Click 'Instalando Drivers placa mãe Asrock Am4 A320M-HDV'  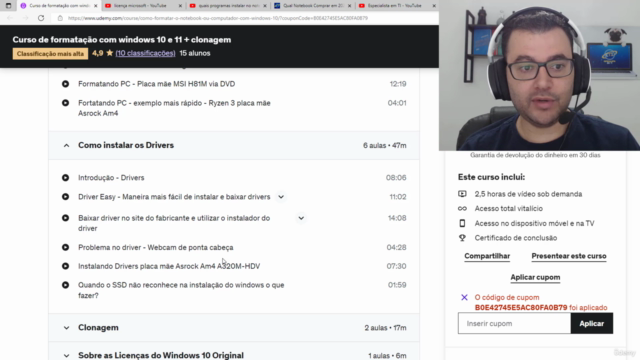coord(169,266)
